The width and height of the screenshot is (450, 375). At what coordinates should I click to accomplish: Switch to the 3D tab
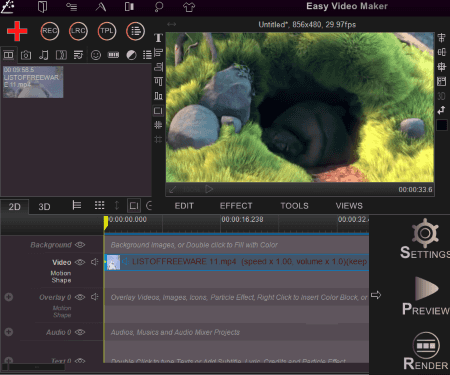click(44, 207)
